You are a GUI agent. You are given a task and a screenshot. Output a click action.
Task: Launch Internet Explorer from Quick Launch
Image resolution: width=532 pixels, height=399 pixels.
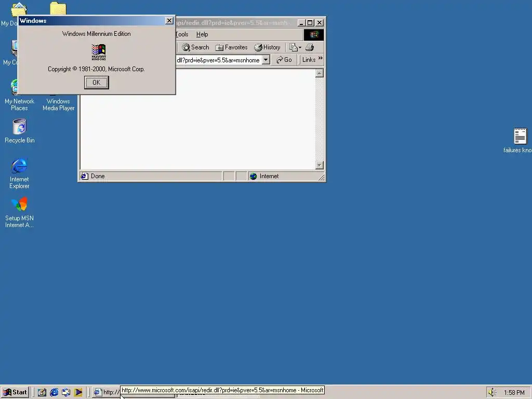pos(54,392)
